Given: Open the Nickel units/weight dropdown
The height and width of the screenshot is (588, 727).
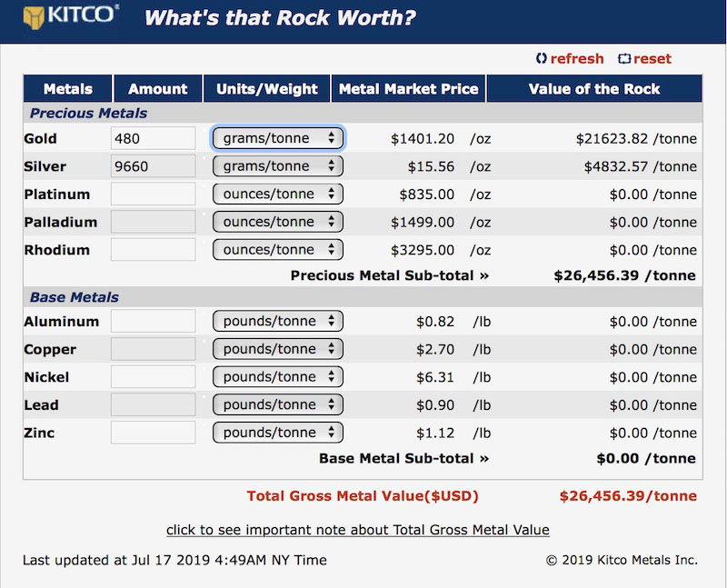Looking at the screenshot, I should tap(278, 376).
